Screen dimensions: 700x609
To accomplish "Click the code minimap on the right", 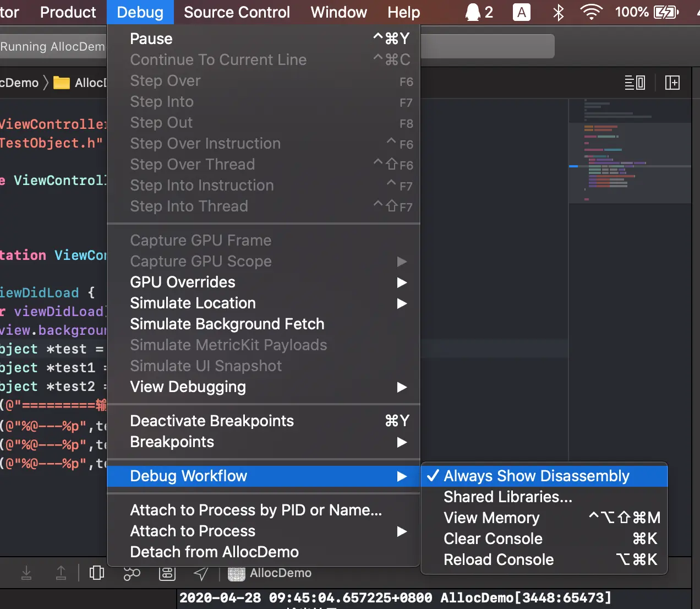I will click(630, 151).
